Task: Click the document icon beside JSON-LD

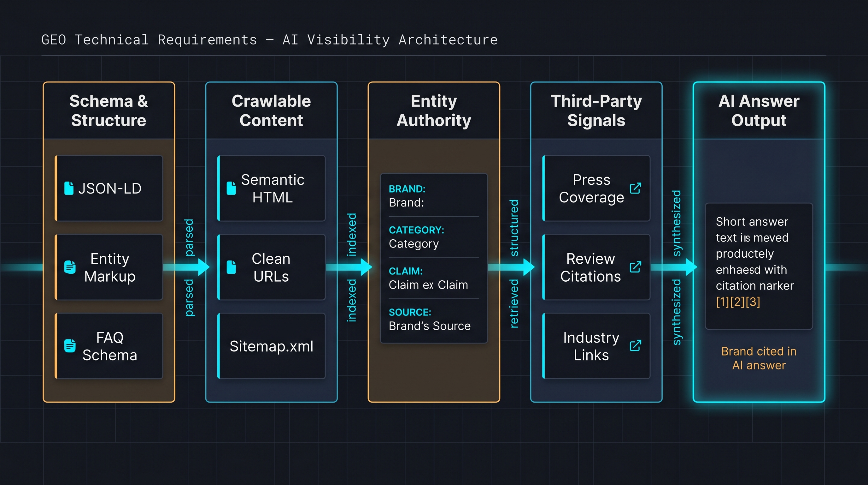Action: tap(69, 188)
